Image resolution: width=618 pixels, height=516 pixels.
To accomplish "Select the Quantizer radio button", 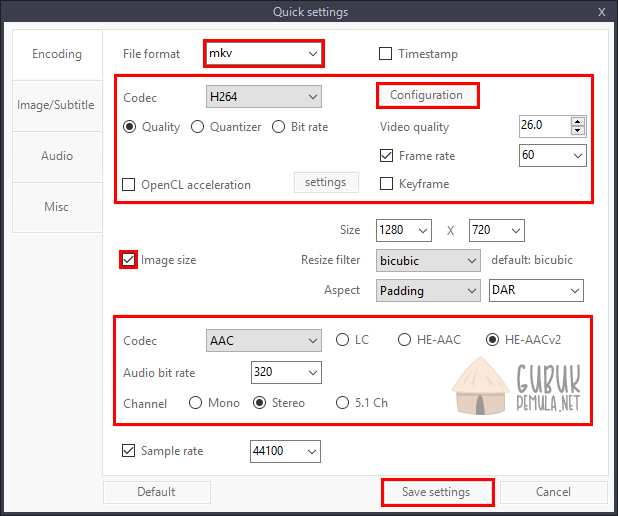I will tap(197, 127).
